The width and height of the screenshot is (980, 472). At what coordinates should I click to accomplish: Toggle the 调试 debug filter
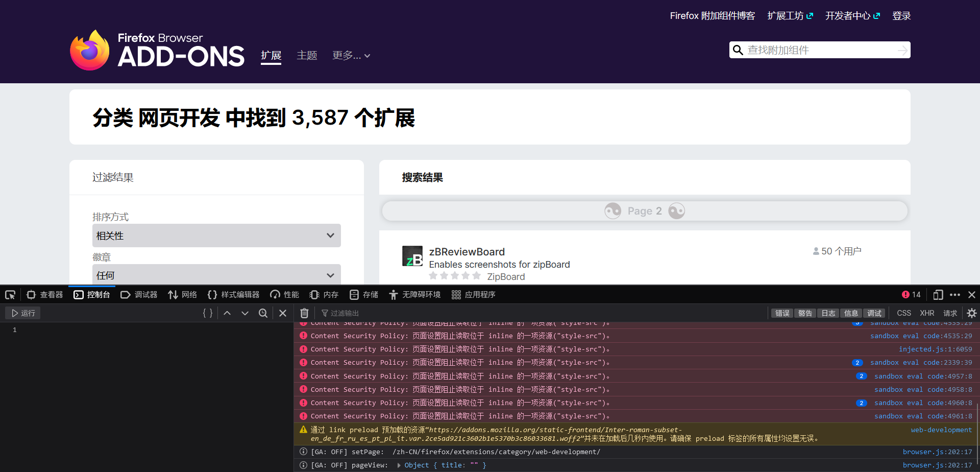pos(874,313)
